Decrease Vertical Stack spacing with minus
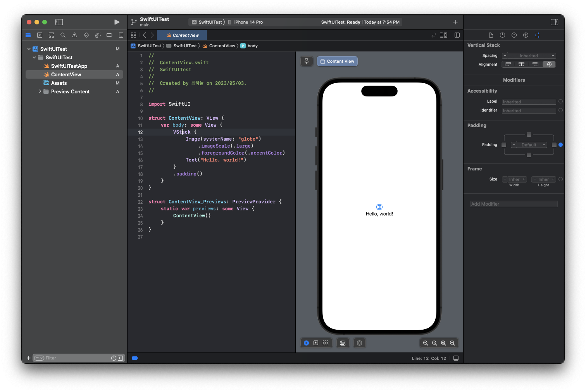This screenshot has width=586, height=392. [505, 56]
